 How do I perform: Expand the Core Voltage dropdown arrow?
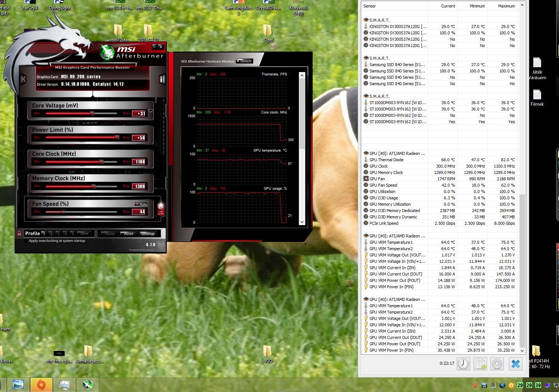pyautogui.click(x=150, y=111)
